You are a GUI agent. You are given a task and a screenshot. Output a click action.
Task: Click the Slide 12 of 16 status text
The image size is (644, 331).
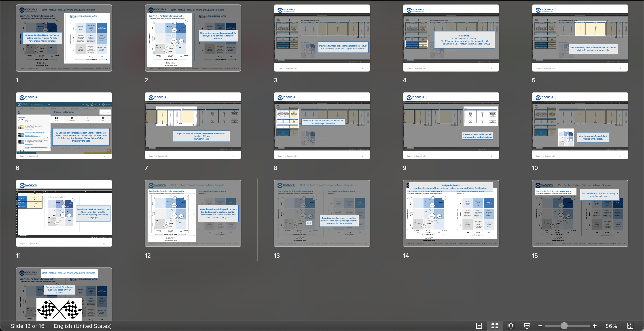28,326
